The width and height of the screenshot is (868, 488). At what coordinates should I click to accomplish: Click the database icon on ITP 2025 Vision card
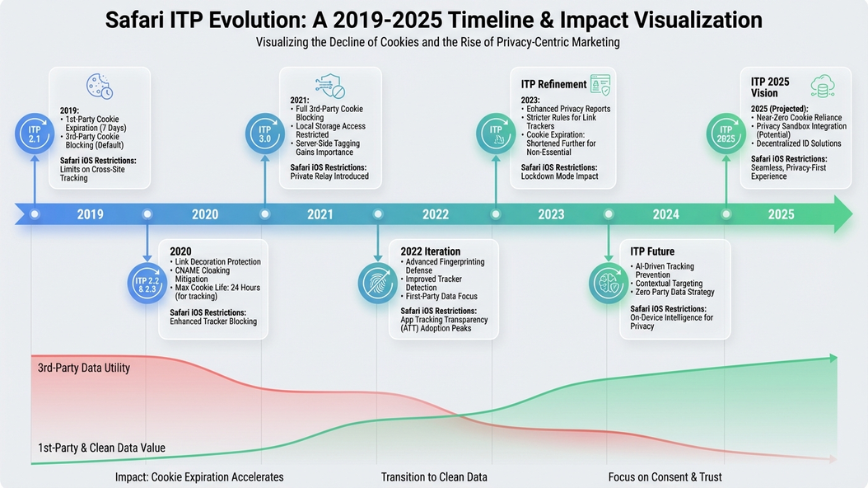click(821, 86)
